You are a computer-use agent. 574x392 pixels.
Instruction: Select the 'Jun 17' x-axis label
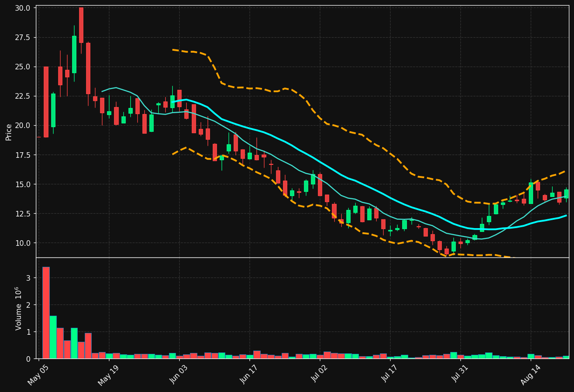249,375
